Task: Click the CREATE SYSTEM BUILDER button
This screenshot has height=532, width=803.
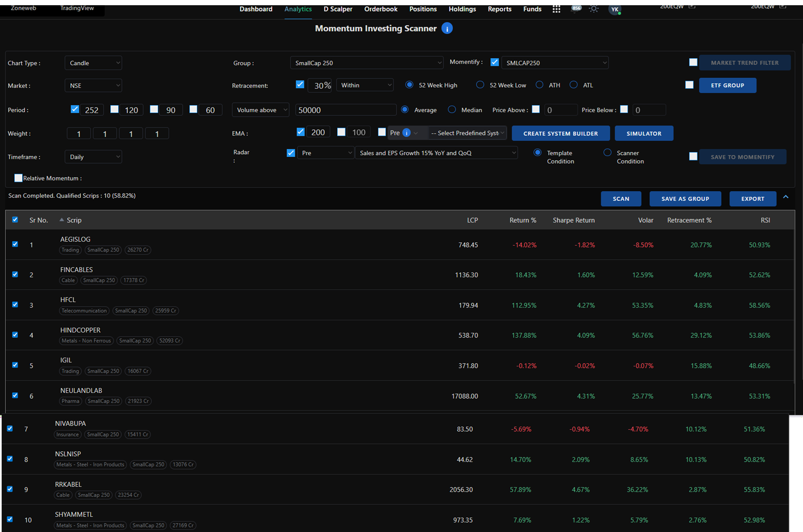Action: pyautogui.click(x=561, y=133)
